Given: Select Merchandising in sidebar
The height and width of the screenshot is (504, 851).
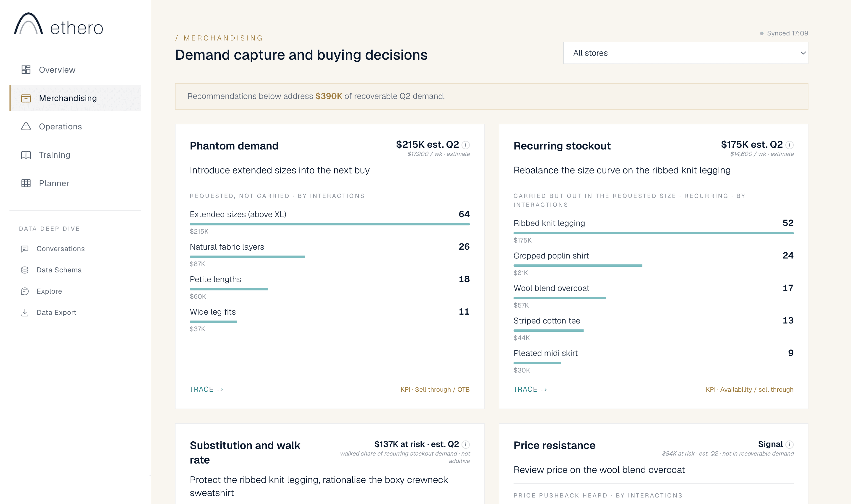Looking at the screenshot, I should tap(75, 98).
